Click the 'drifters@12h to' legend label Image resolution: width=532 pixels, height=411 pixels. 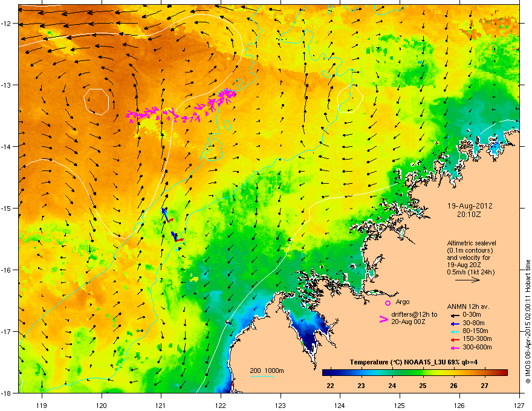pyautogui.click(x=414, y=315)
